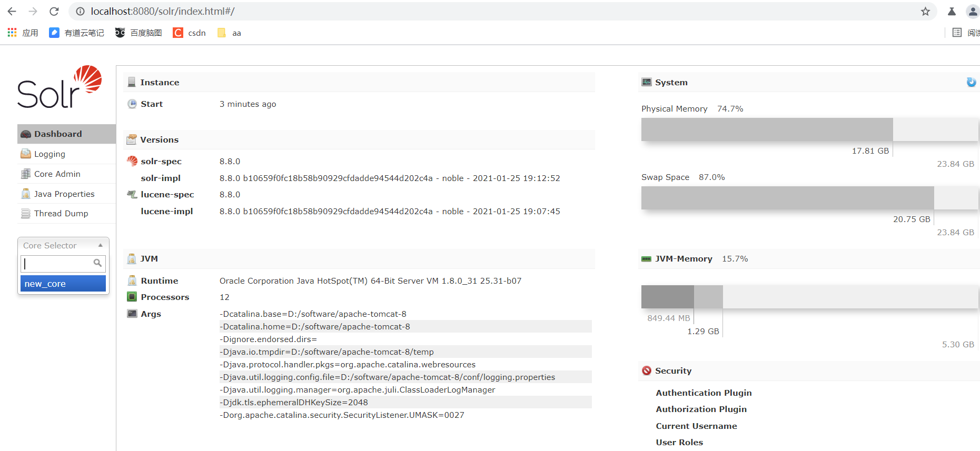Open Core Admin
Screen dimensions: 980x451
(x=66, y=174)
